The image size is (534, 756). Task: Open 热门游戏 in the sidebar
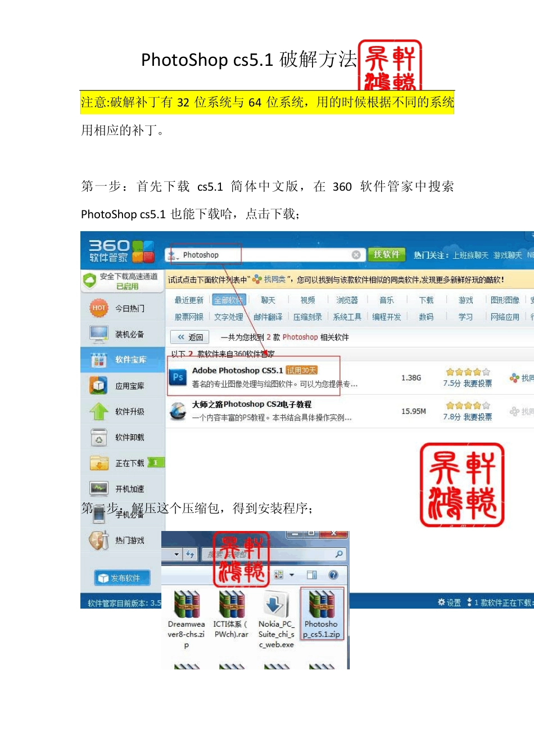(x=117, y=540)
